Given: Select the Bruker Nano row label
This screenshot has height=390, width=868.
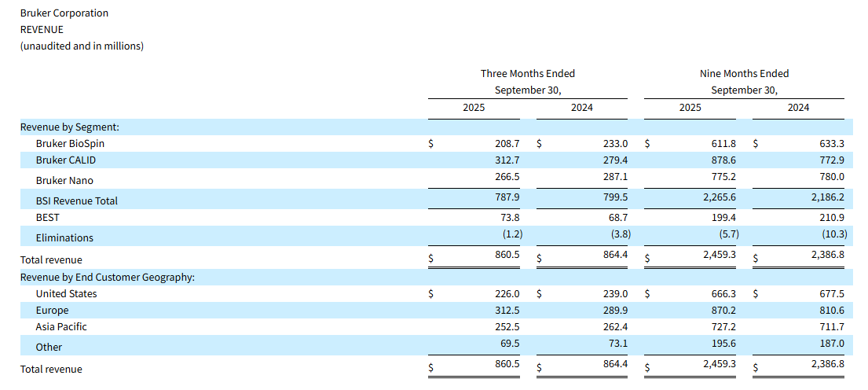Looking at the screenshot, I should [64, 180].
